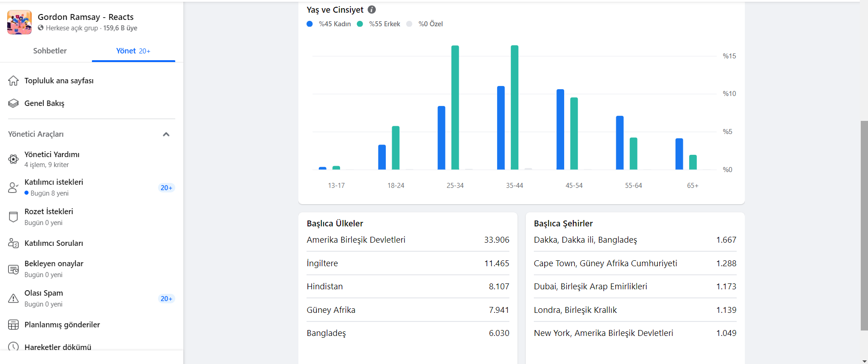Click the globe public group icon
The image size is (868, 364).
point(41,28)
